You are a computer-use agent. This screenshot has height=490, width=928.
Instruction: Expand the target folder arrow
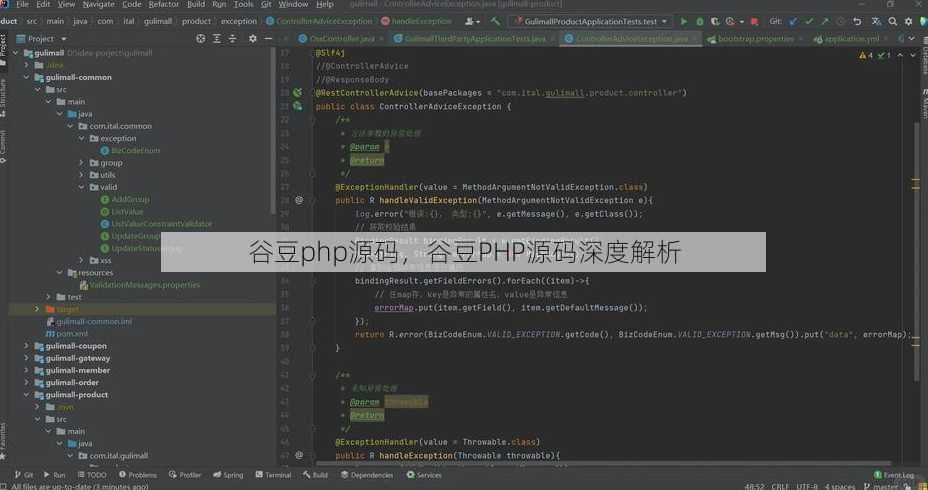coord(37,310)
